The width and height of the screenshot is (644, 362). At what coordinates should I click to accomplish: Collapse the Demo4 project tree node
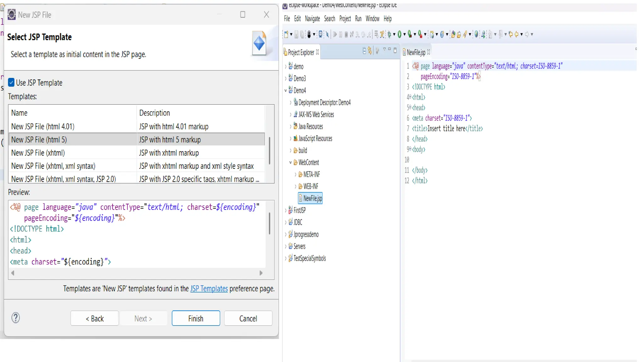click(x=286, y=90)
